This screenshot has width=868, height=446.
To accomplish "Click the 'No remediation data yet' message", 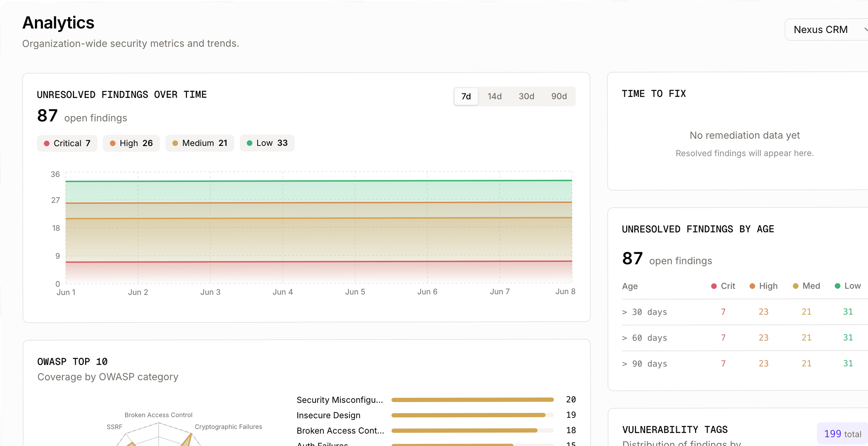I will click(x=744, y=135).
